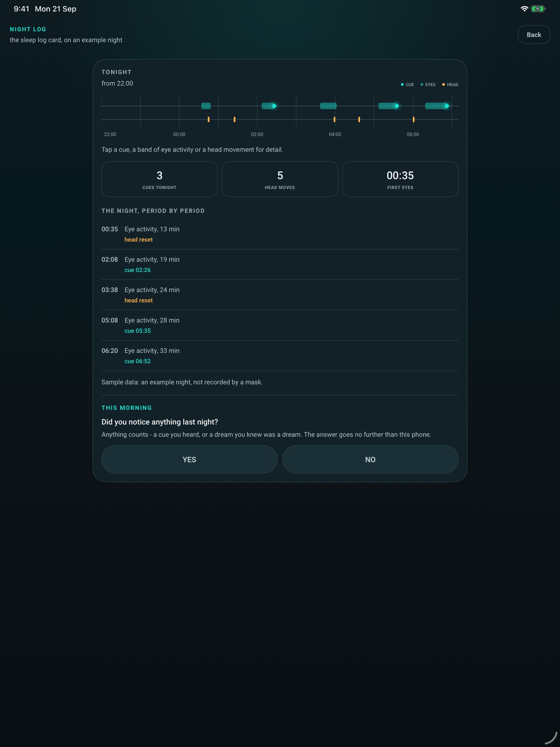This screenshot has width=560, height=747.
Task: Tap the head movement tick nearest 06:00
Action: click(x=414, y=119)
